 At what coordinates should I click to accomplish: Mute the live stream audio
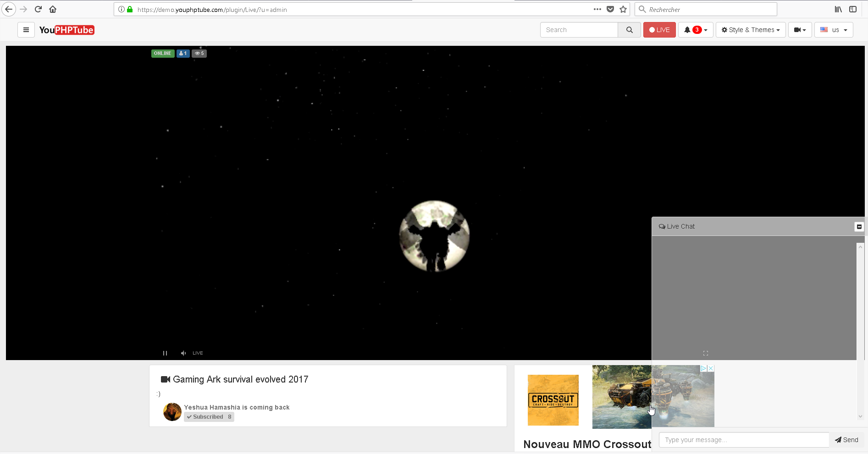pyautogui.click(x=183, y=353)
